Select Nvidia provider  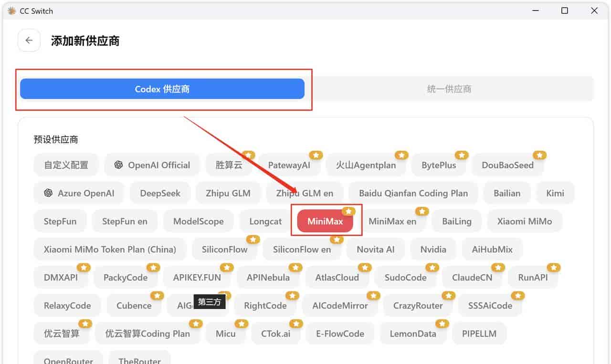click(433, 249)
